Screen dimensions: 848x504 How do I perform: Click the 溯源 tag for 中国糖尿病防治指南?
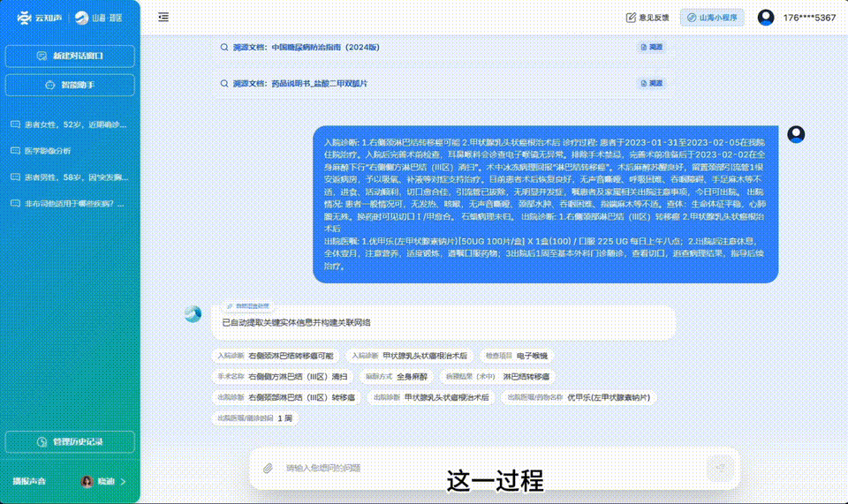(651, 48)
